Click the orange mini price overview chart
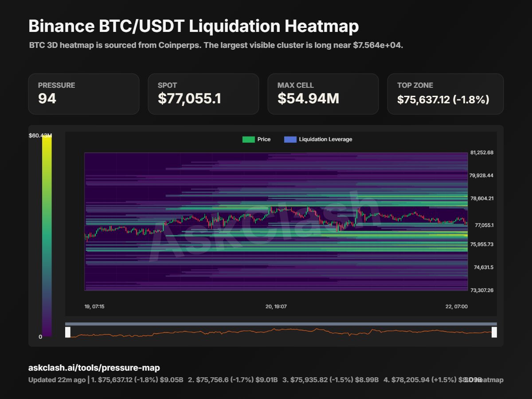This screenshot has height=399, width=532. click(x=281, y=332)
